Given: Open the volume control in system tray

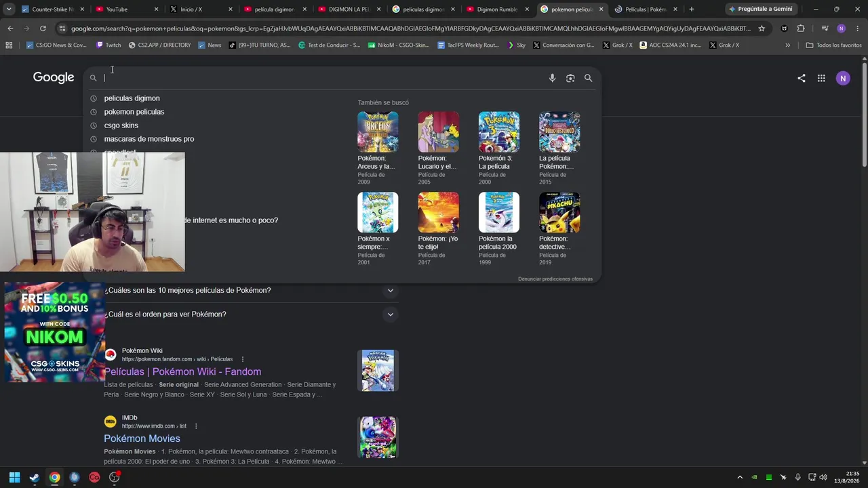Looking at the screenshot, I should 824,477.
